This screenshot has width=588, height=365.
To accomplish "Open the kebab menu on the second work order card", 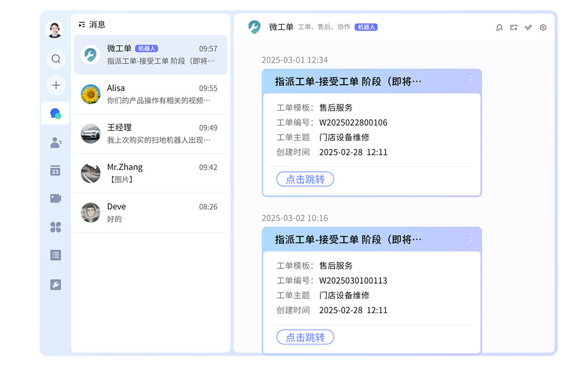I will click(x=470, y=238).
